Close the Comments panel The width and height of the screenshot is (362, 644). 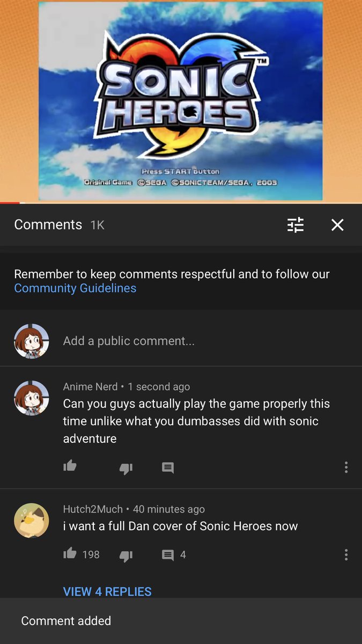pyautogui.click(x=337, y=225)
